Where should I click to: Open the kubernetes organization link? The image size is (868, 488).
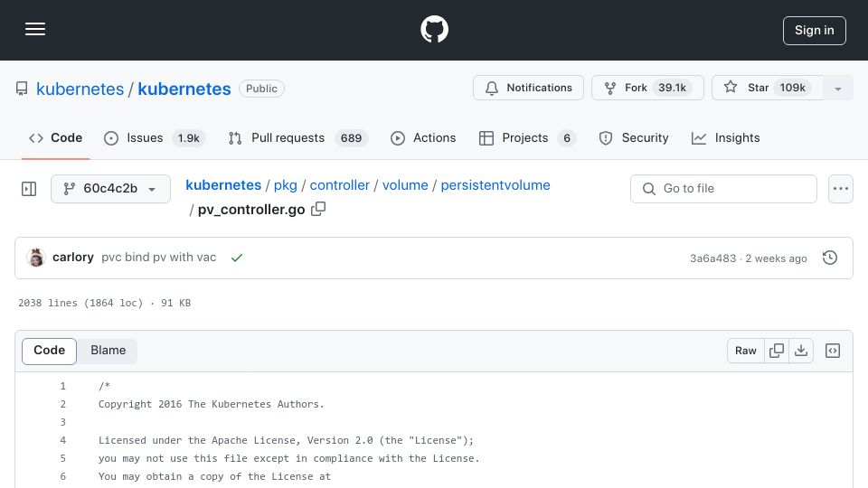point(80,89)
